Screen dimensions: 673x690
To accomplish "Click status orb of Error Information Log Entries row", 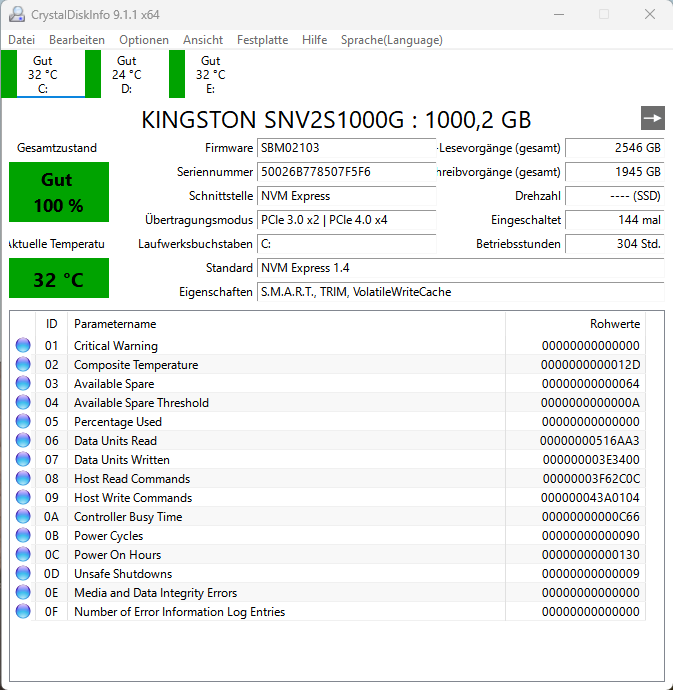I will tap(23, 612).
